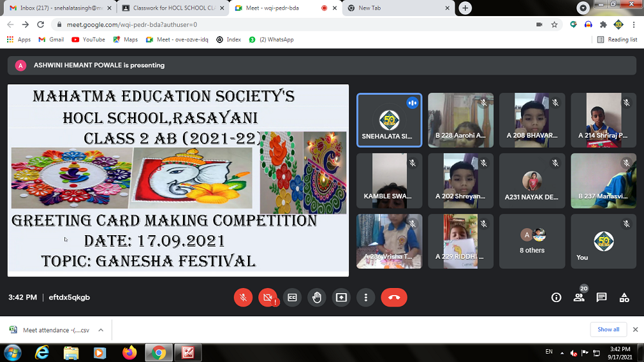Viewport: 644px width, 362px height.
Task: Click the Present now screen share icon
Action: (341, 298)
